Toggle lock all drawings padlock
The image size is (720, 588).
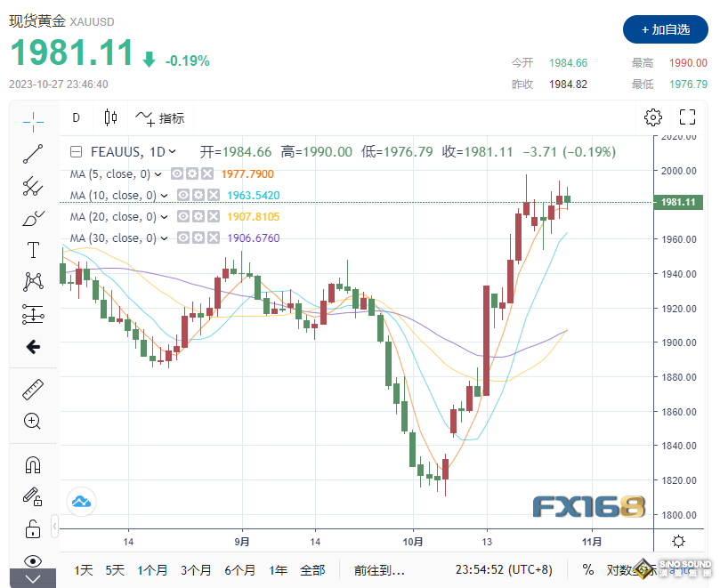pyautogui.click(x=33, y=528)
